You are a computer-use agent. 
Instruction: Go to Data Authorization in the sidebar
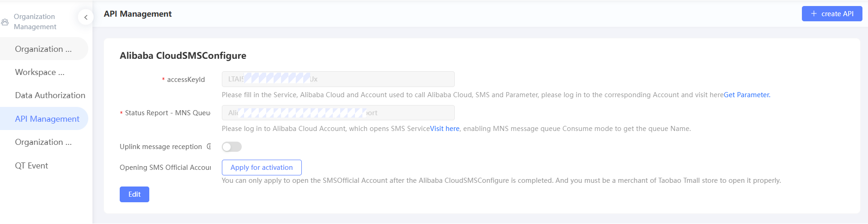pos(50,95)
